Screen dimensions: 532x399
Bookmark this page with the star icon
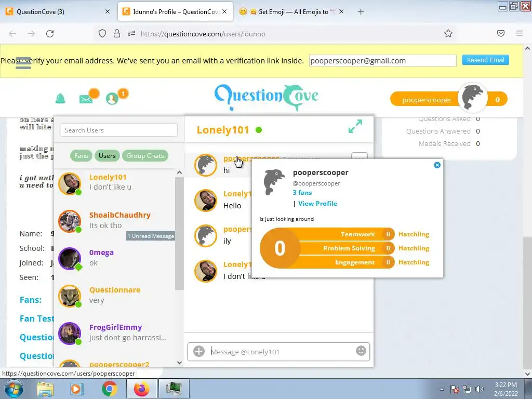point(448,33)
